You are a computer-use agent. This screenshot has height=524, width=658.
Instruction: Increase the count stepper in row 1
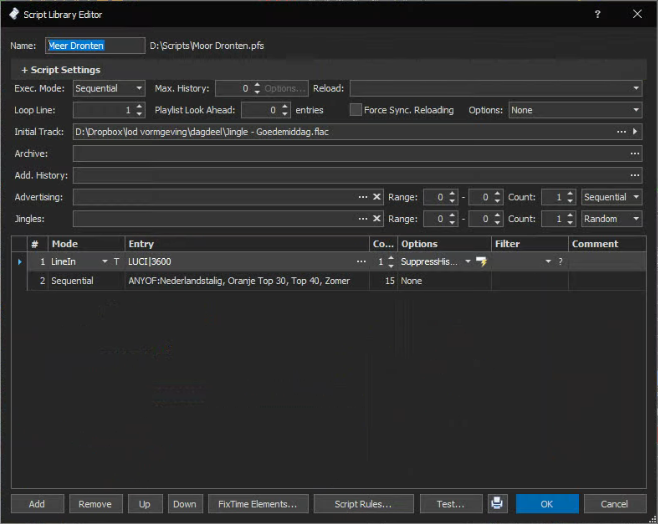click(391, 258)
